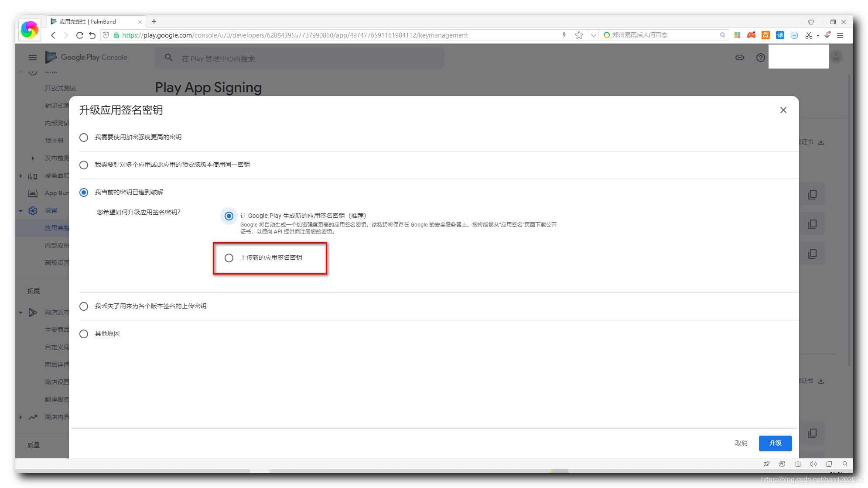
Task: Click the Cancel button in dialog
Action: 741,443
